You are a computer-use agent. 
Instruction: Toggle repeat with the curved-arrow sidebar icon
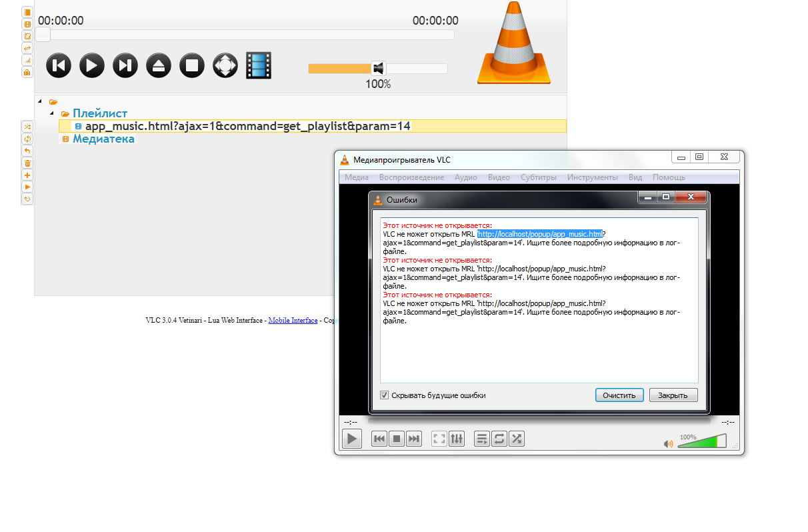[x=27, y=151]
